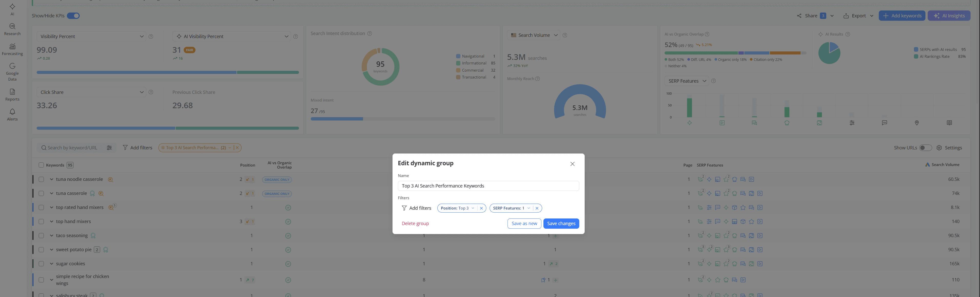Click the AI Visibility Percent help icon

coord(296,37)
